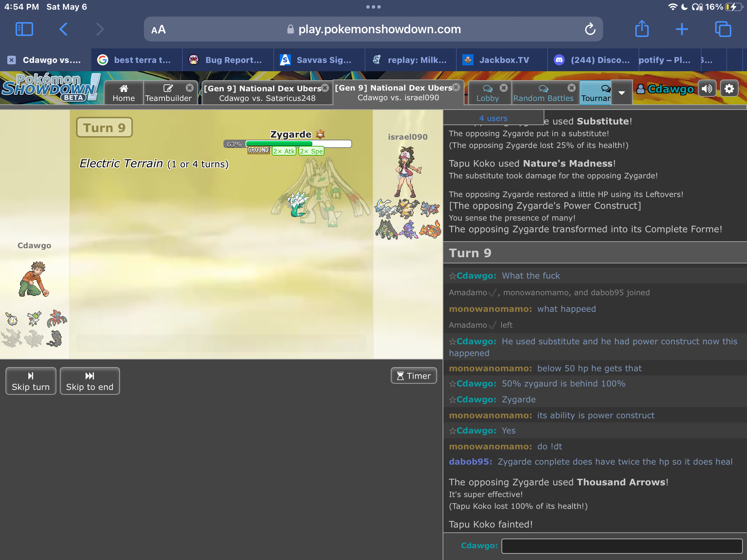This screenshot has width=747, height=560.
Task: Open the options gear icon
Action: pos(729,89)
